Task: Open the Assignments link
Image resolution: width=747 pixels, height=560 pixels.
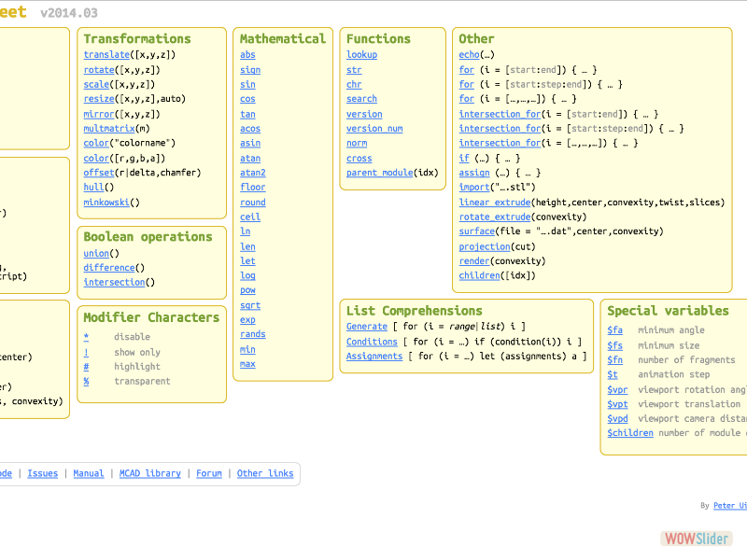Action: [374, 357]
